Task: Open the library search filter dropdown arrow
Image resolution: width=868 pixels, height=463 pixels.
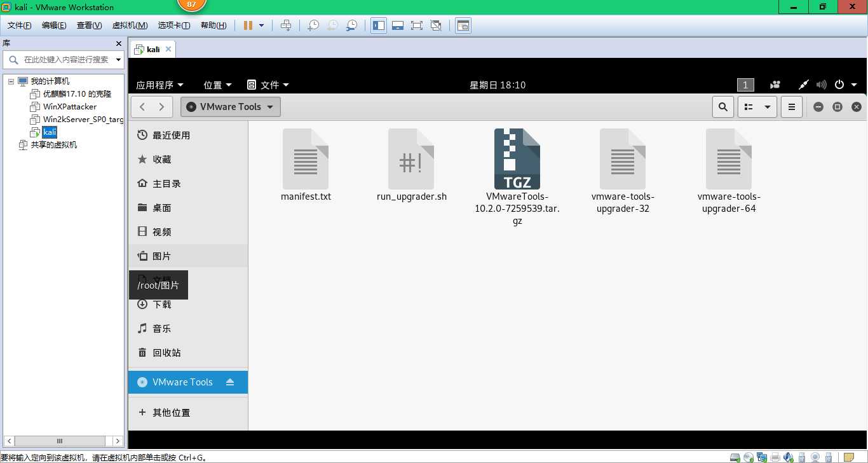Action: pyautogui.click(x=118, y=60)
